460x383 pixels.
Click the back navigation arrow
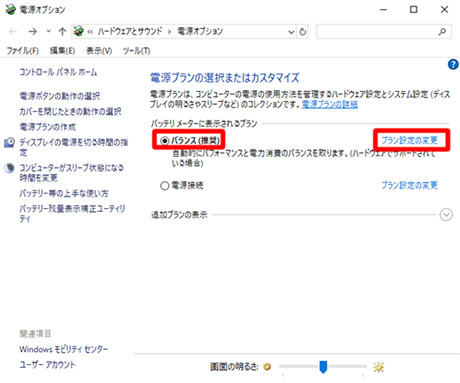tap(13, 32)
